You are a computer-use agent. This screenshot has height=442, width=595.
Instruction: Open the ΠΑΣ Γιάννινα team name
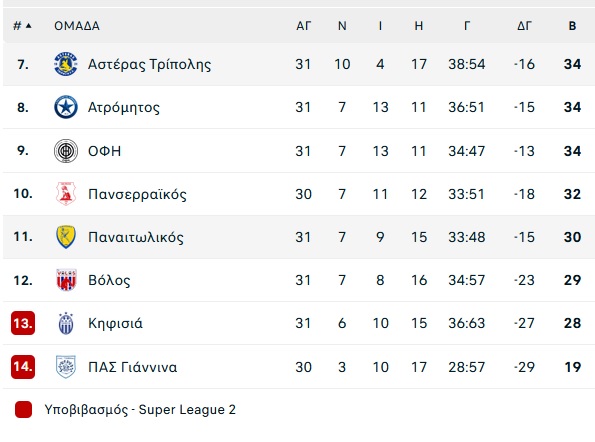[x=132, y=367]
